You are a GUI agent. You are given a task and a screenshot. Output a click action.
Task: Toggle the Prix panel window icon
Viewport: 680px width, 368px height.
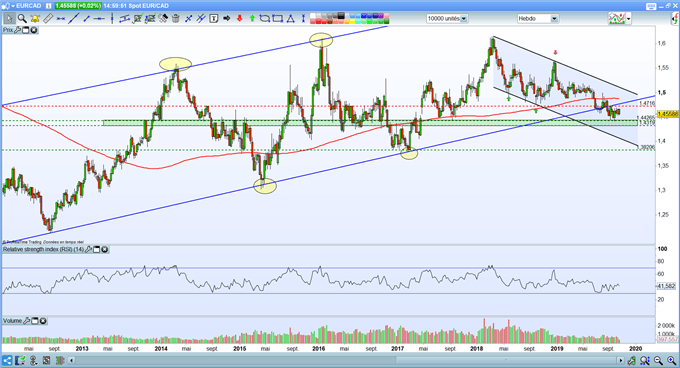[25, 30]
